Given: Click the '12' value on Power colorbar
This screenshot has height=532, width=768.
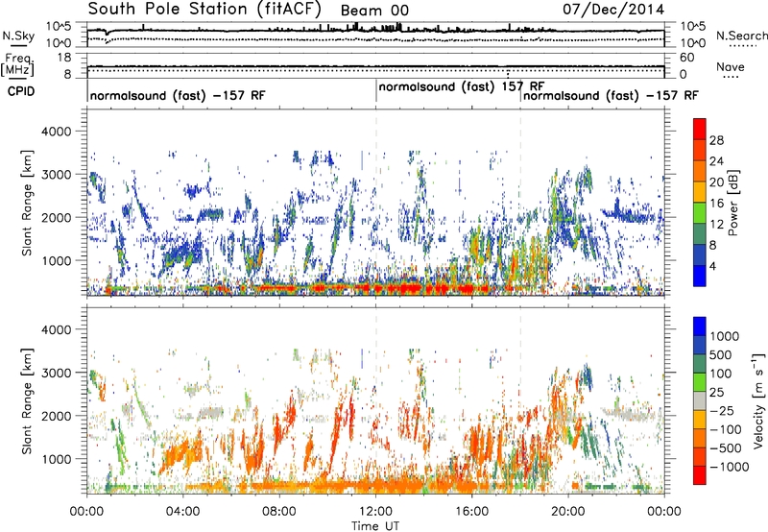Looking at the screenshot, I should pos(716,225).
